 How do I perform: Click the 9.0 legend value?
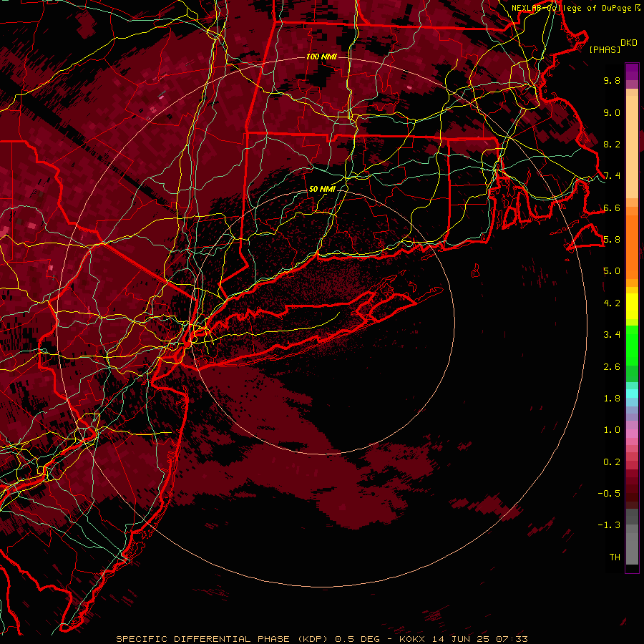(612, 112)
